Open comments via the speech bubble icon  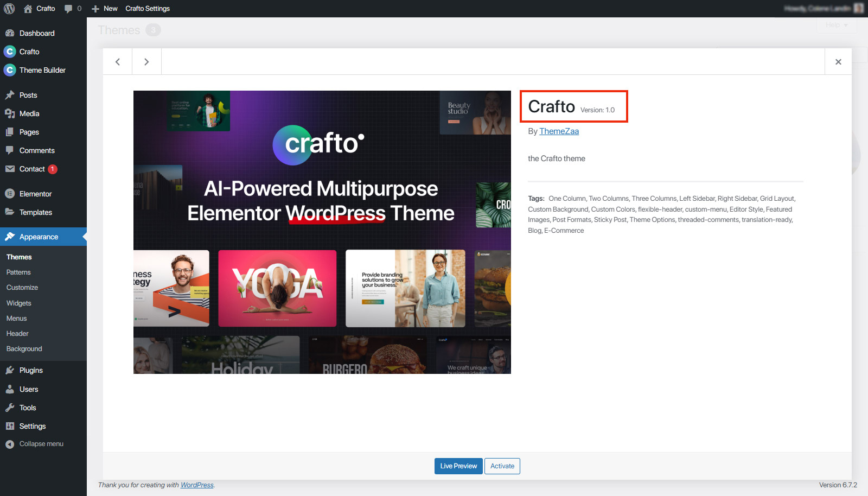(x=69, y=8)
